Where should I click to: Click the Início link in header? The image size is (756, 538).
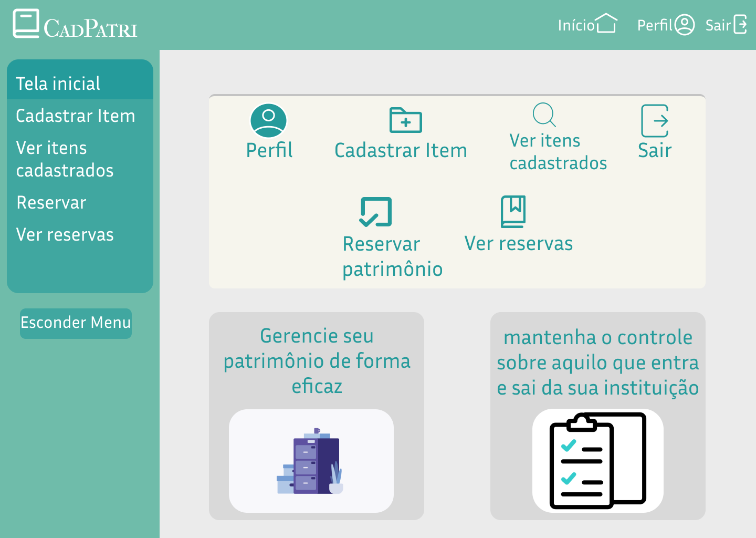pyautogui.click(x=576, y=25)
